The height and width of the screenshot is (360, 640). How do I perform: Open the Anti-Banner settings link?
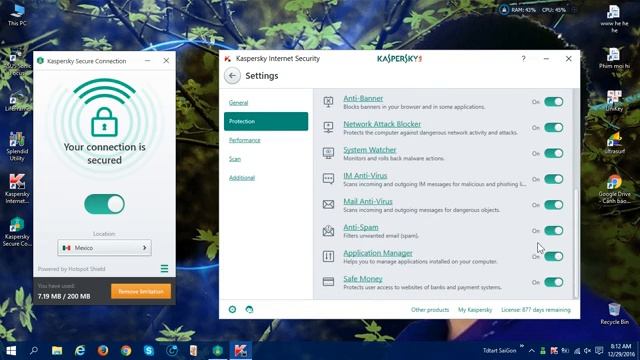click(363, 98)
